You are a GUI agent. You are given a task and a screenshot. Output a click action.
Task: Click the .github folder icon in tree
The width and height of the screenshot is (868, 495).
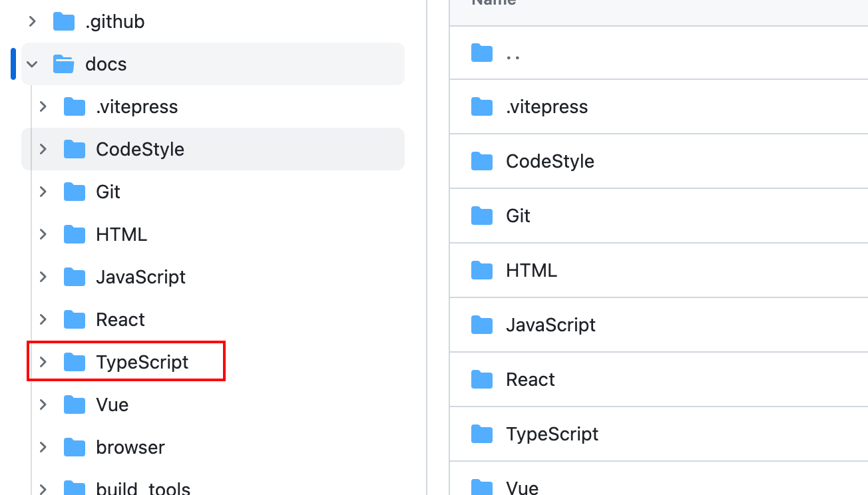tap(64, 22)
